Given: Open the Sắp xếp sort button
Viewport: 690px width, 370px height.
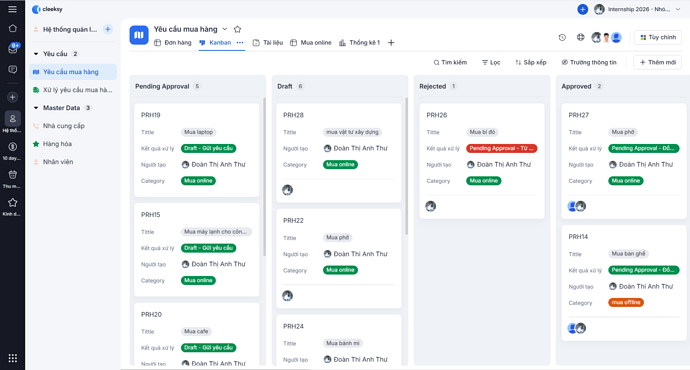Looking at the screenshot, I should point(531,62).
